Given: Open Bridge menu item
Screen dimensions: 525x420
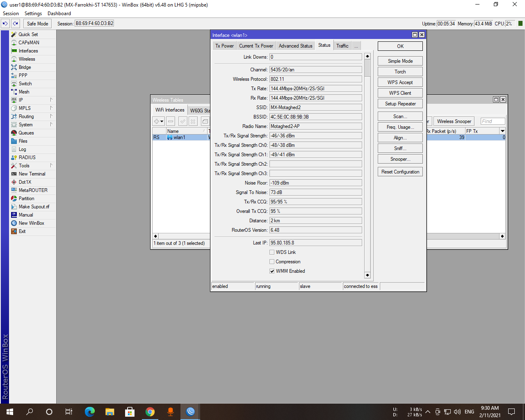Looking at the screenshot, I should tap(25, 67).
